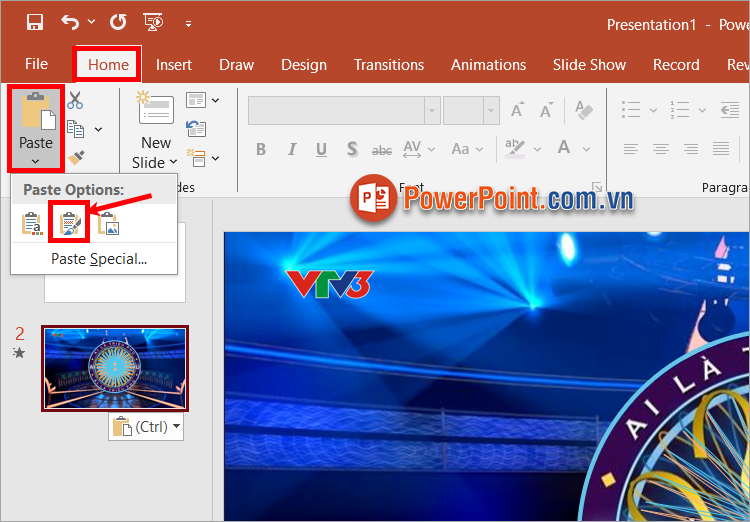Select the Design tab
750x522 pixels.
coord(304,65)
